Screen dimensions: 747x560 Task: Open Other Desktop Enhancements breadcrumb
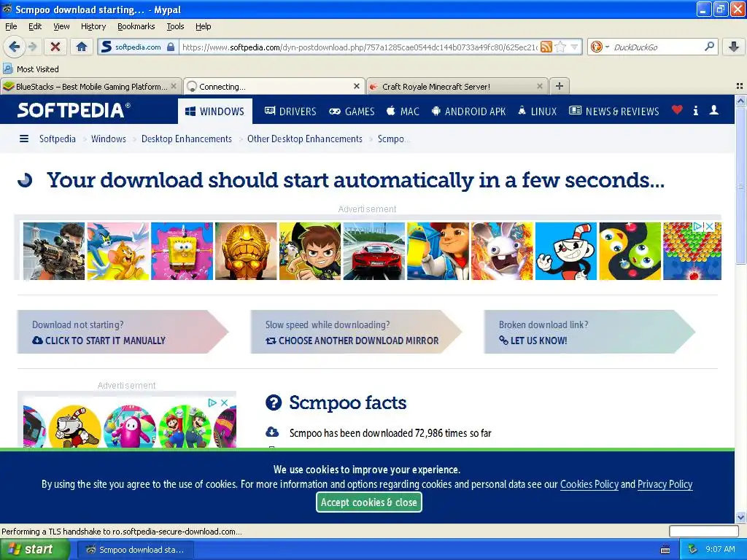pyautogui.click(x=304, y=139)
